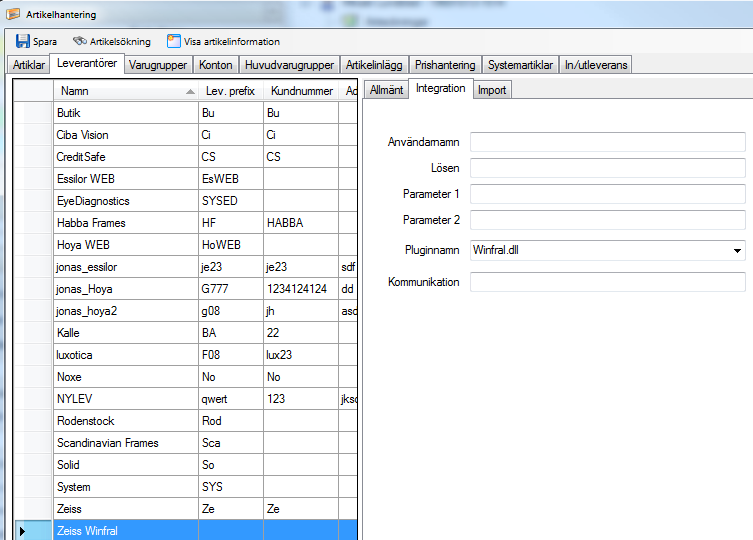Screen dimensions: 753x540
Task: Click the Parameter 2 input field
Action: (x=607, y=220)
